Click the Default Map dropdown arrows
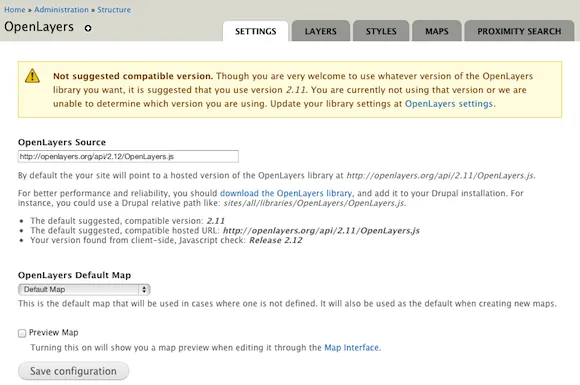 click(x=144, y=290)
